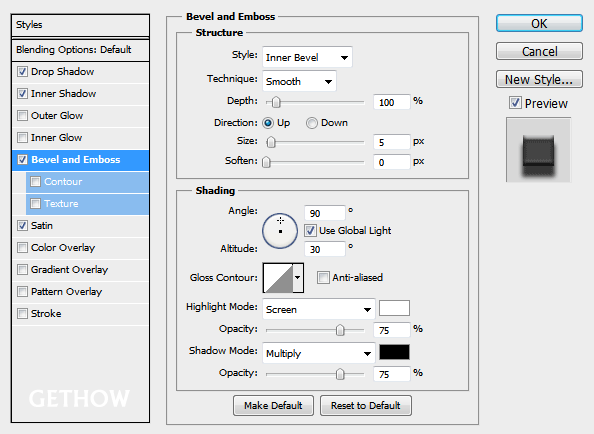Click the Gloss Contour curve thumbnail
The height and width of the screenshot is (434, 594).
click(278, 278)
